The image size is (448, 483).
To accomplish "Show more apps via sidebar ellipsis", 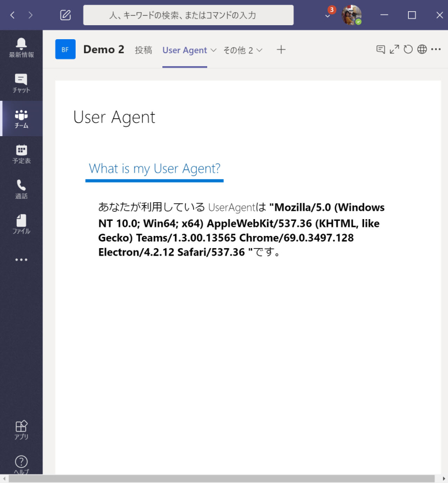I will pyautogui.click(x=21, y=259).
